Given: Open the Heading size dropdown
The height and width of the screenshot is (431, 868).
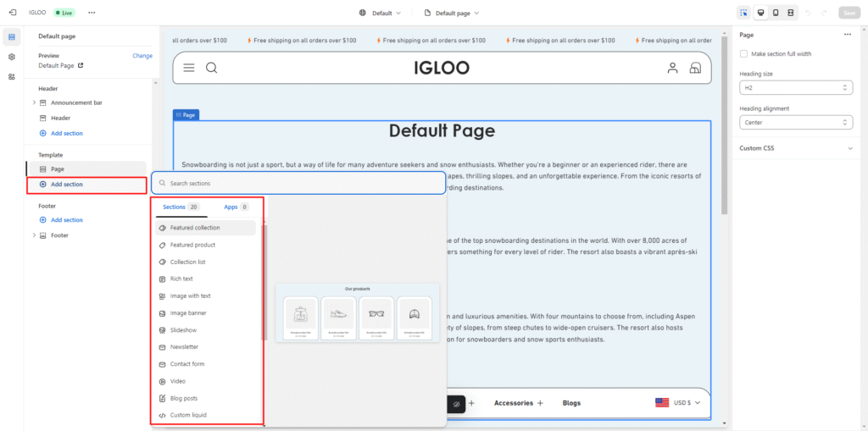Looking at the screenshot, I should click(x=795, y=88).
